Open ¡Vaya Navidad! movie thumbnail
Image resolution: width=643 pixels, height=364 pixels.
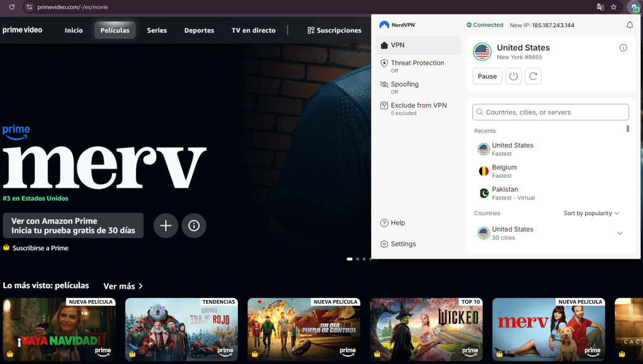point(60,329)
